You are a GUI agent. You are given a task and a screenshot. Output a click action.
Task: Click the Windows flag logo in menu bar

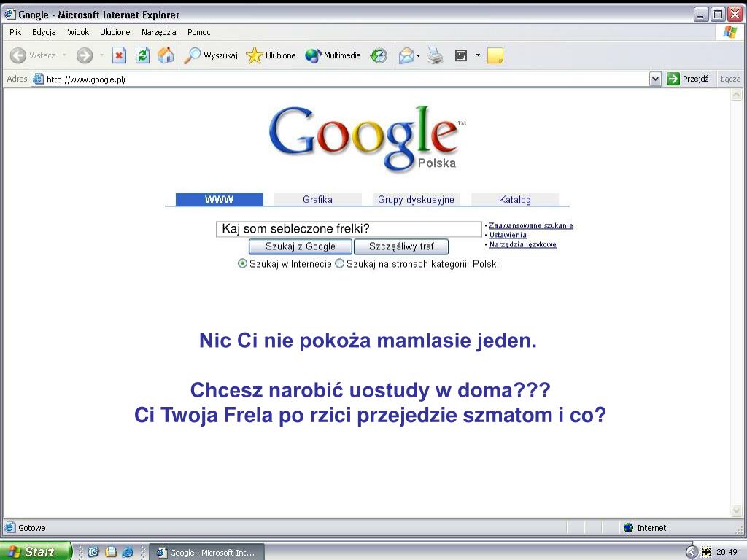[x=729, y=32]
